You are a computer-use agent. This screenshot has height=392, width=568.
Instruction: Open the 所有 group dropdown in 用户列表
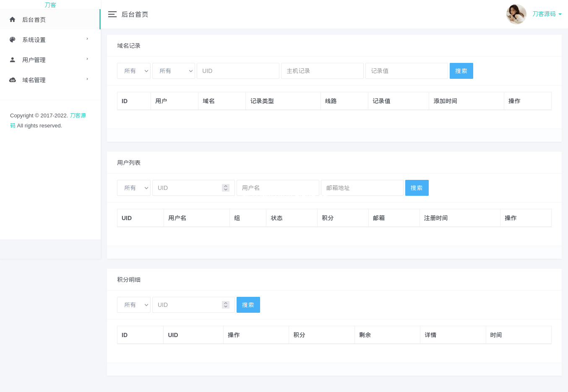pyautogui.click(x=133, y=188)
